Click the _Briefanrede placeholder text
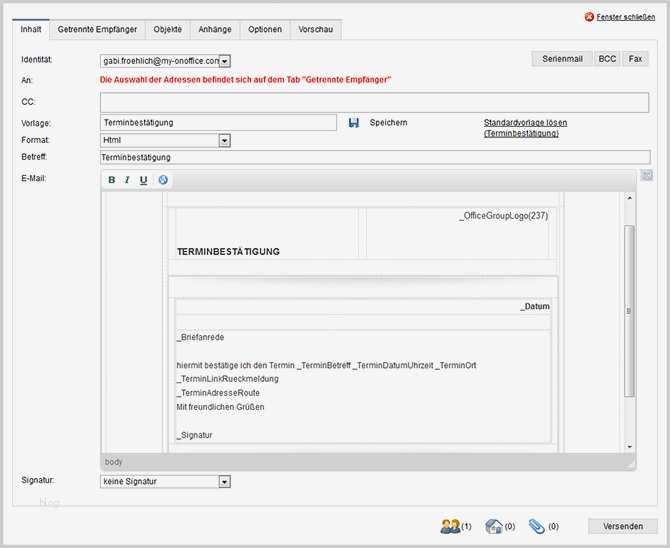This screenshot has width=670, height=548. 200,337
